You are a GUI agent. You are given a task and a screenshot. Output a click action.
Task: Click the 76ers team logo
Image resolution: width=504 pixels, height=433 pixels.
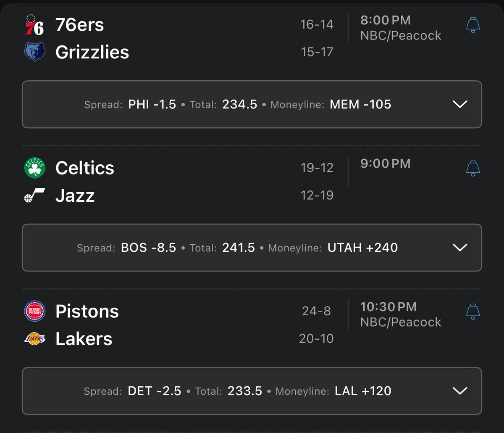[x=34, y=25]
